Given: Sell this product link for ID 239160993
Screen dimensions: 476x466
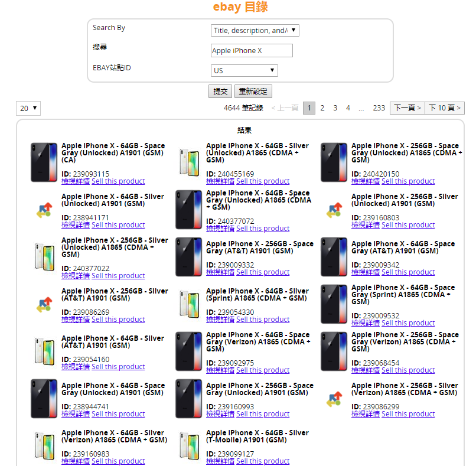Looking at the screenshot, I should [263, 414].
